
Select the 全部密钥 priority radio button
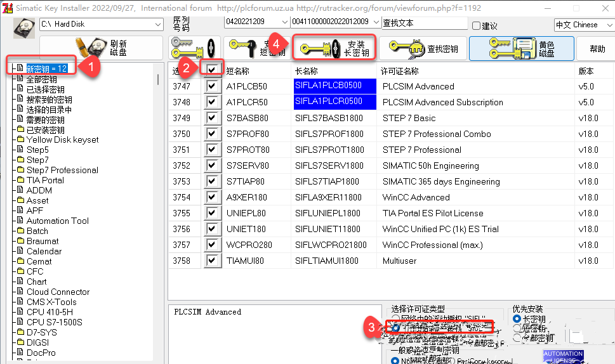(517, 338)
